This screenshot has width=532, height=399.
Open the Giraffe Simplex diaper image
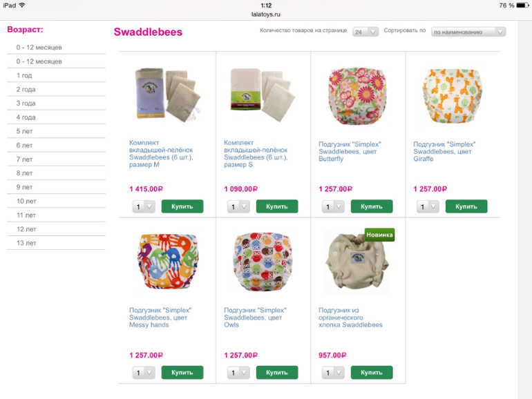(453, 95)
